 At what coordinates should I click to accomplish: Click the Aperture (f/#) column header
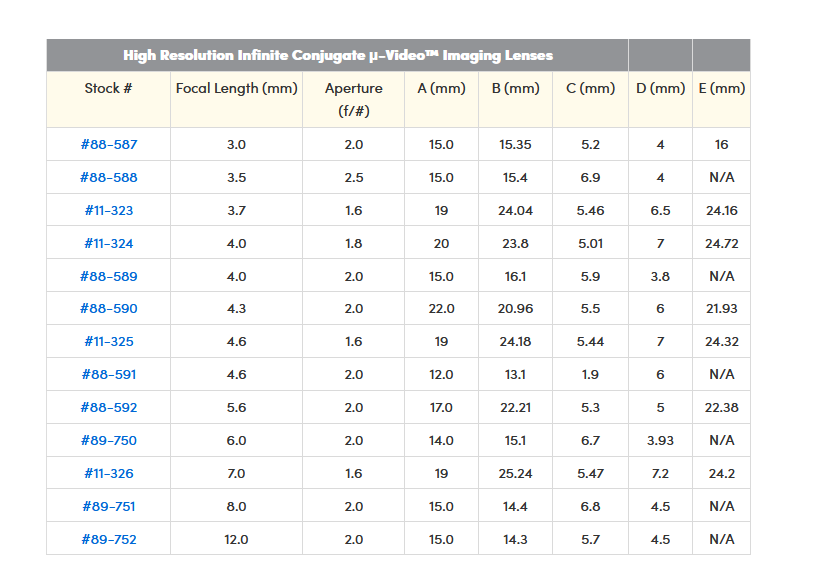coord(354,98)
